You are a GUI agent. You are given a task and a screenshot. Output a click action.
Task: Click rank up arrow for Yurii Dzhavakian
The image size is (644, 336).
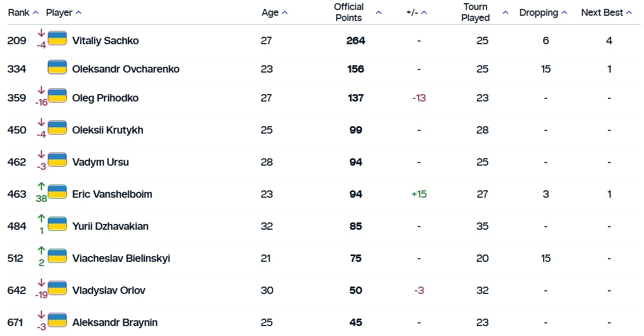(41, 218)
